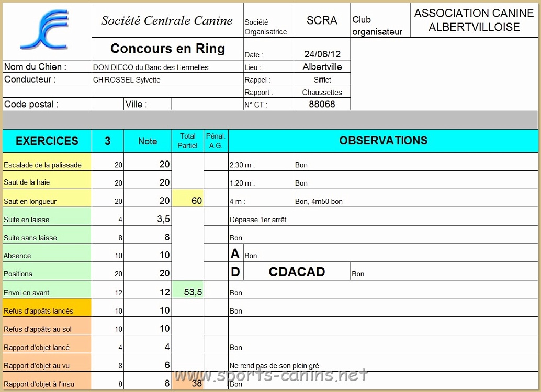Image resolution: width=541 pixels, height=392 pixels.
Task: Click the 'Rapport d'objet au vu' row label
Action: point(47,362)
